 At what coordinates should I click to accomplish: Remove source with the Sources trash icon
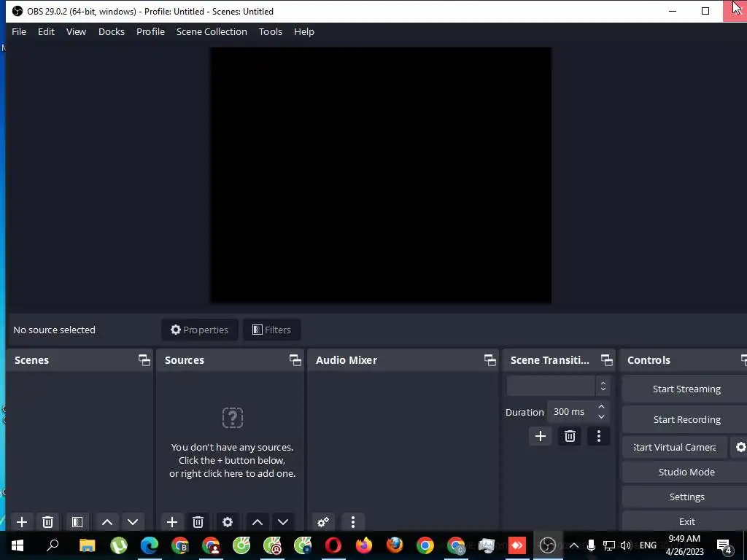[198, 522]
